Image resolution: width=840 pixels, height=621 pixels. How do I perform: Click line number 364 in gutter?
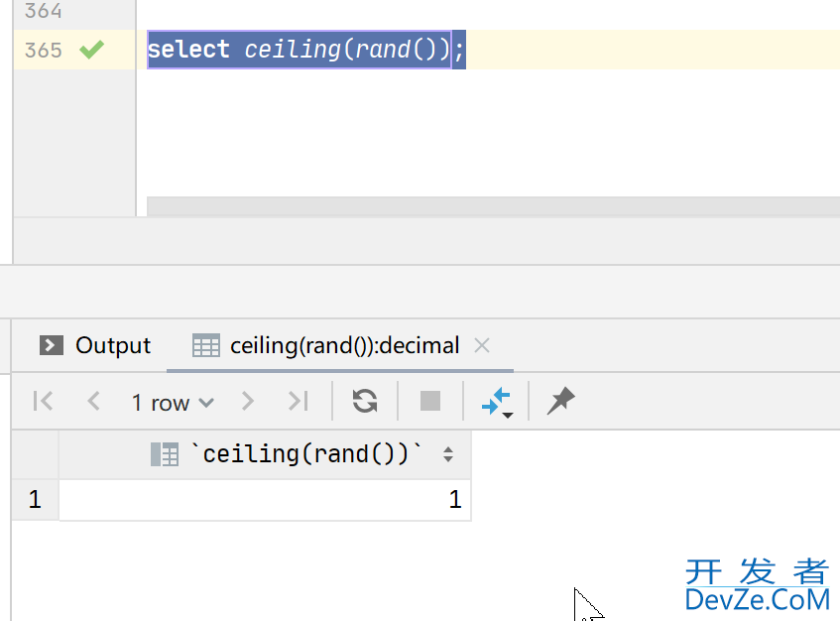(x=44, y=10)
